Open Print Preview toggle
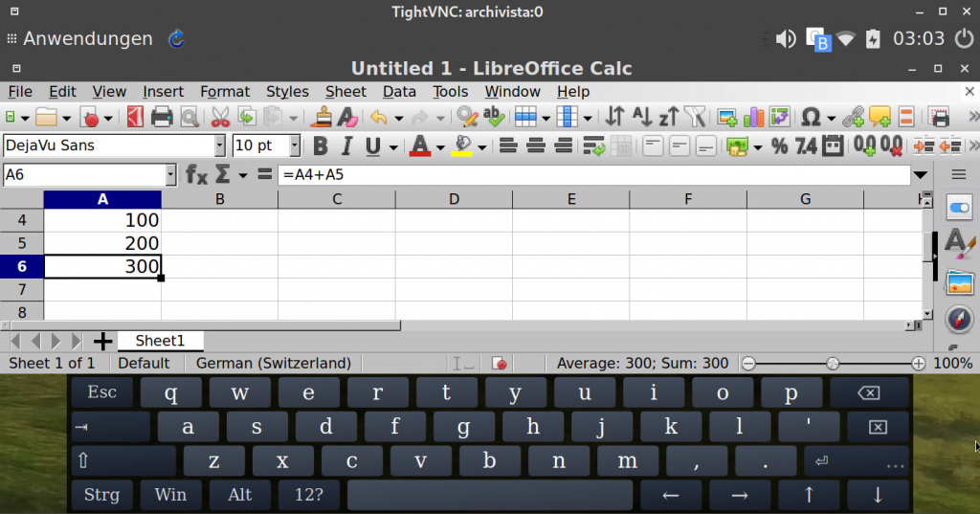The width and height of the screenshot is (980, 514). point(189,117)
